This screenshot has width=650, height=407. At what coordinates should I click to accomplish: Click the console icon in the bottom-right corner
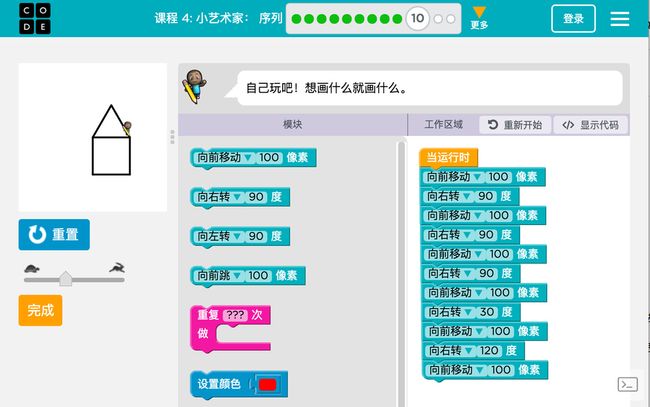pyautogui.click(x=628, y=384)
